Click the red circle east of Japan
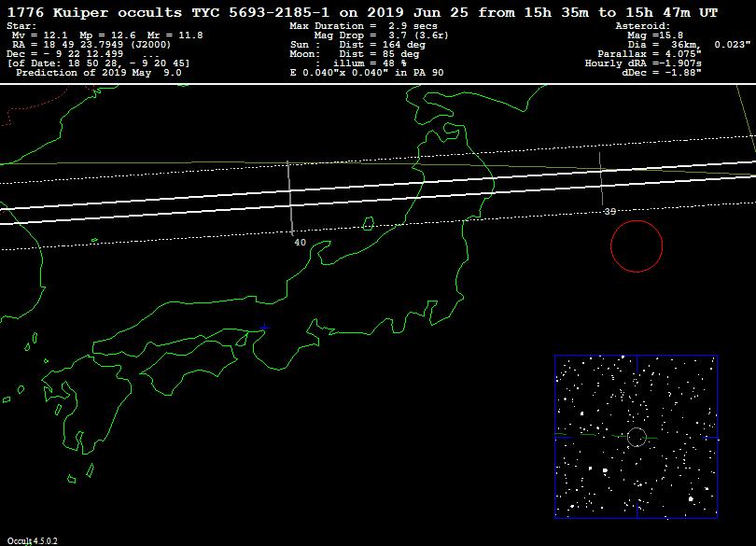The width and height of the screenshot is (756, 546). pyautogui.click(x=637, y=246)
